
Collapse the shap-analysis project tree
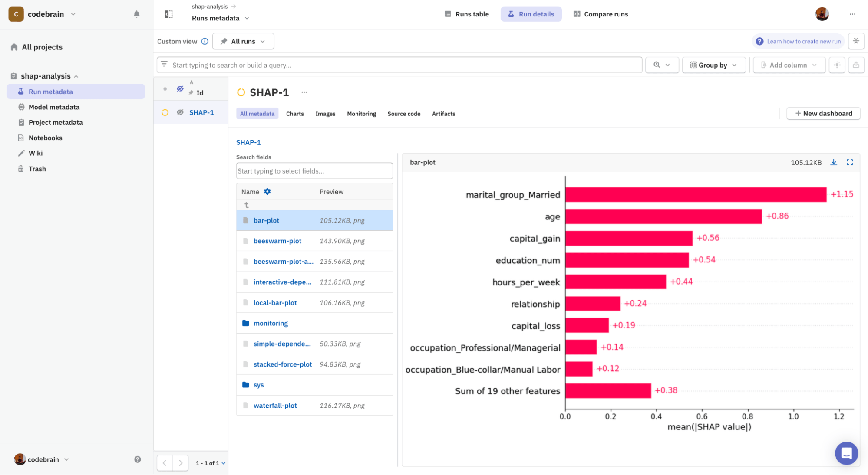point(77,76)
